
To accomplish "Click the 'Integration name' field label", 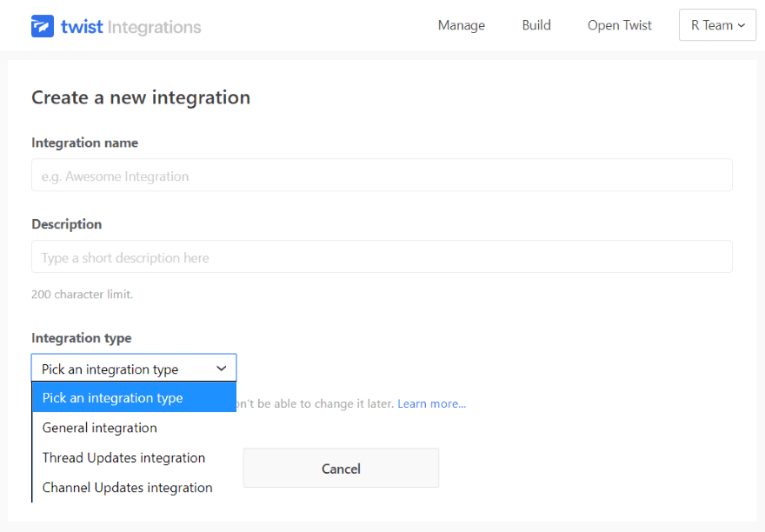I will tap(84, 143).
